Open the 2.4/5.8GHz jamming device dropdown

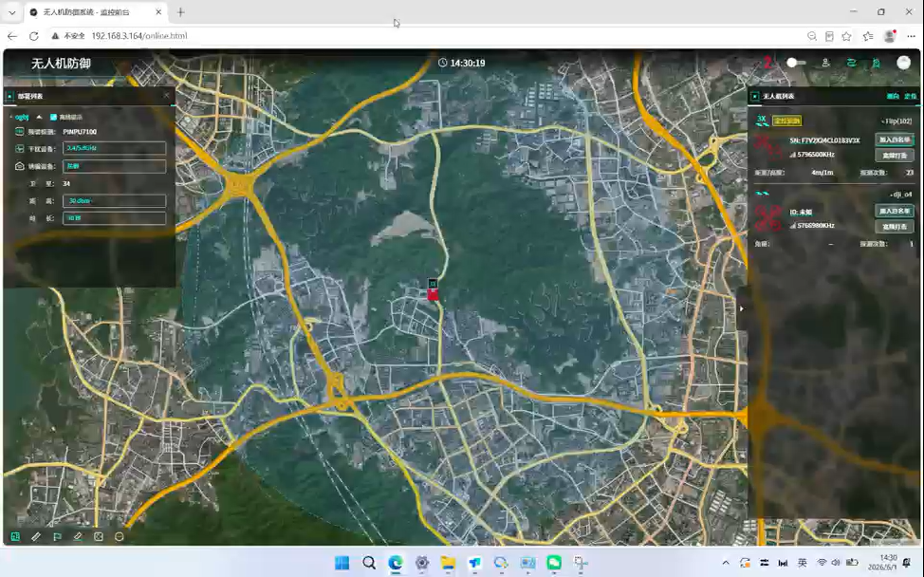(x=115, y=148)
